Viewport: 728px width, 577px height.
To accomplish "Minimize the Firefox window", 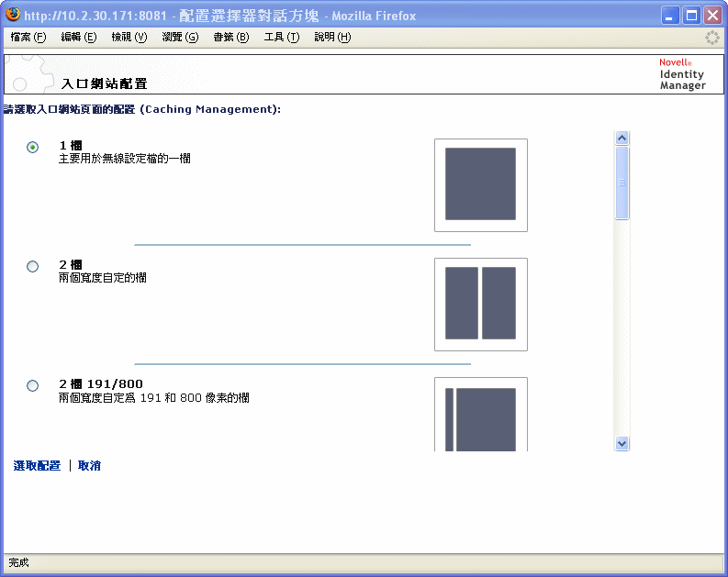I will point(669,16).
